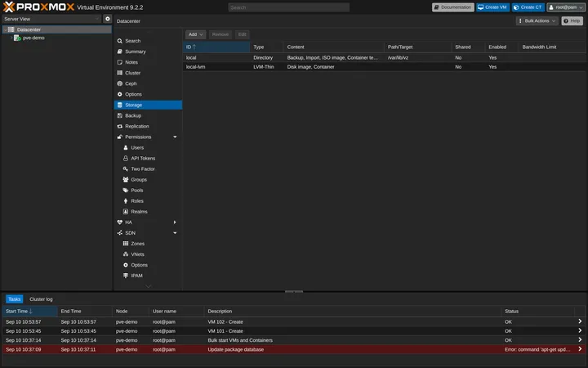Open details arrow for VM 102 - Create

point(580,321)
